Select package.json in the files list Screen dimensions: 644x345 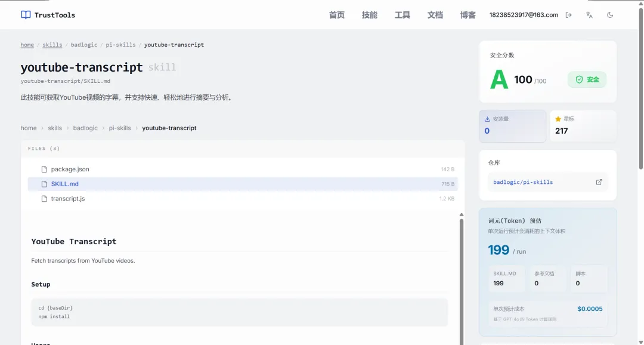coord(243,169)
